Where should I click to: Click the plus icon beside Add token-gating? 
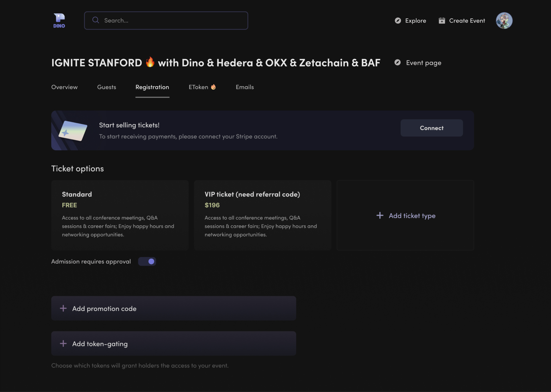pos(63,343)
